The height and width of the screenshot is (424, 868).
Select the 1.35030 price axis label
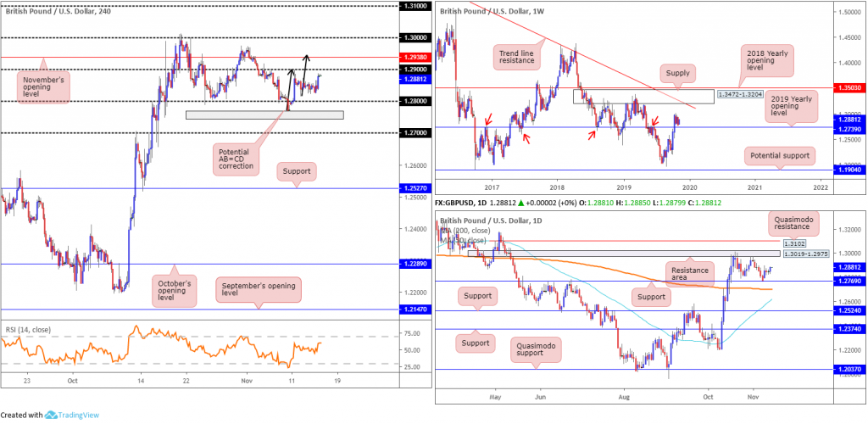click(848, 86)
